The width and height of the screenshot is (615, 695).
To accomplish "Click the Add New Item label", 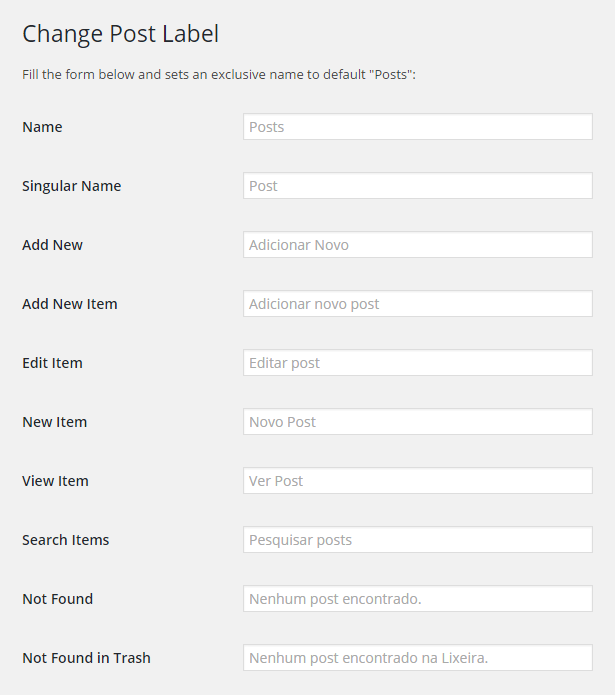I will [x=70, y=304].
